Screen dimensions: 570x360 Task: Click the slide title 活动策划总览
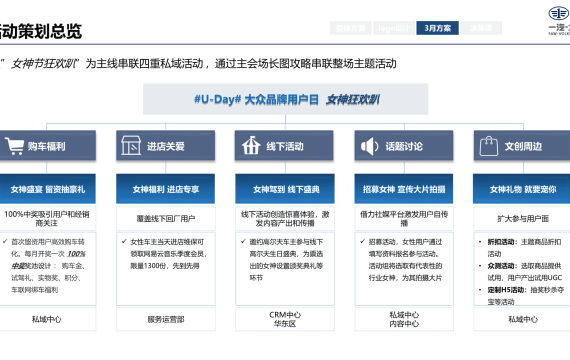40,31
